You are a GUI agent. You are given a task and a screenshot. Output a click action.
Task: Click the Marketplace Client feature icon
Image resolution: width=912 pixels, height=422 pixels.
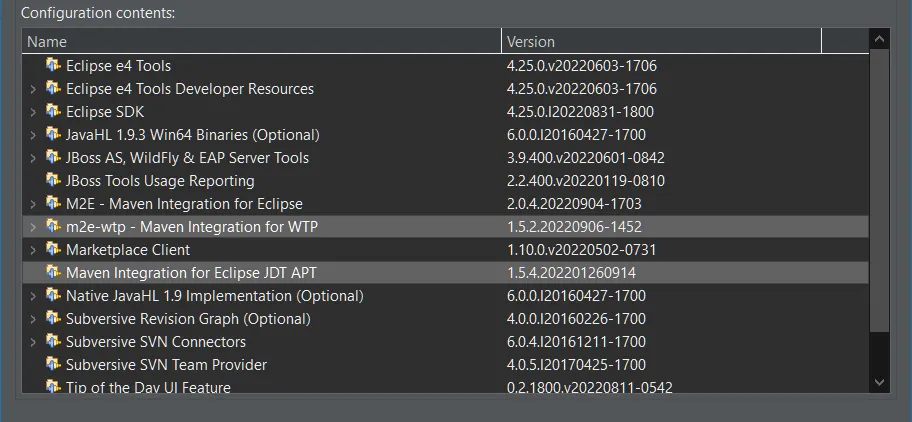tap(53, 250)
